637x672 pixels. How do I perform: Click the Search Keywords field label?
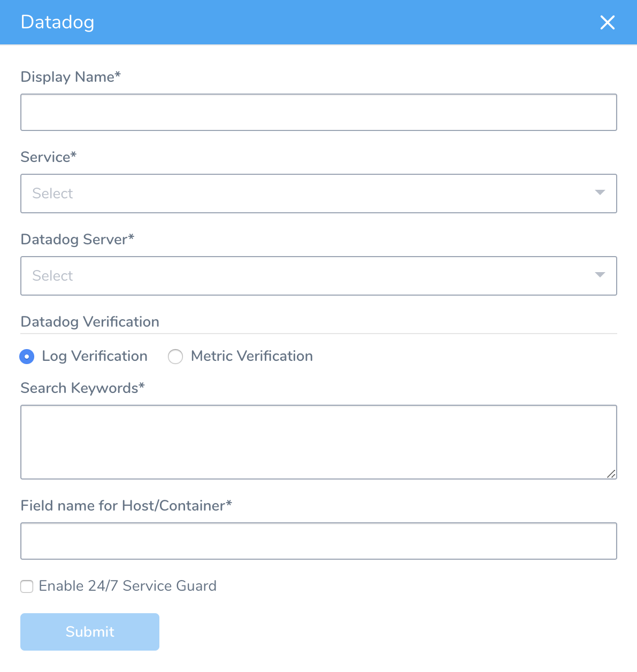click(x=83, y=388)
